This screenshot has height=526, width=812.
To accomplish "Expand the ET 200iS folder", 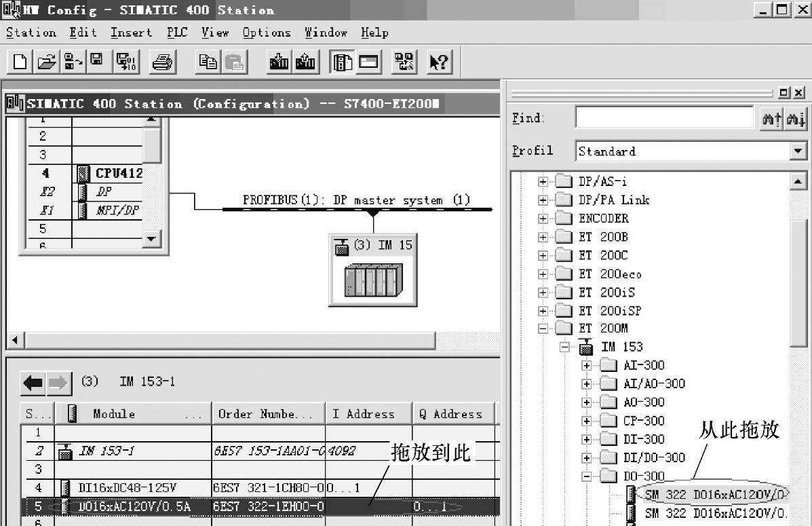I will [x=543, y=293].
